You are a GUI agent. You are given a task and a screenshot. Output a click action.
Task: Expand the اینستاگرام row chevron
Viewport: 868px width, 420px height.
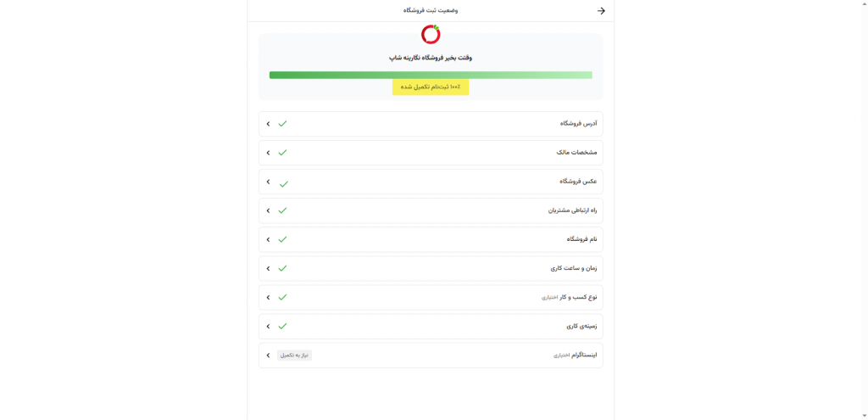[268, 356]
